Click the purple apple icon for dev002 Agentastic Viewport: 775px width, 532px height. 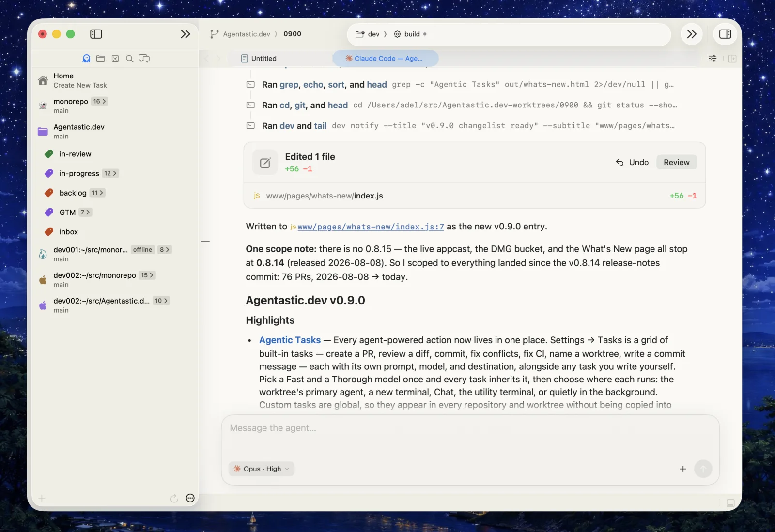(x=43, y=305)
